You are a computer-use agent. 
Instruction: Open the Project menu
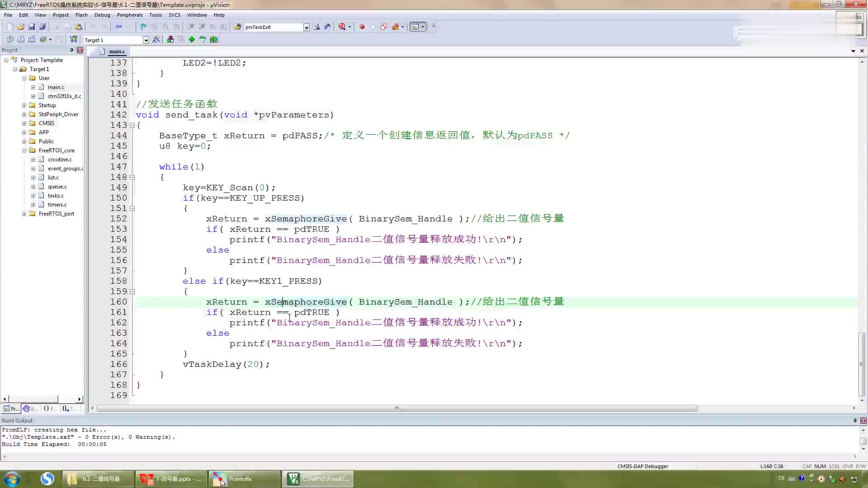(x=61, y=15)
